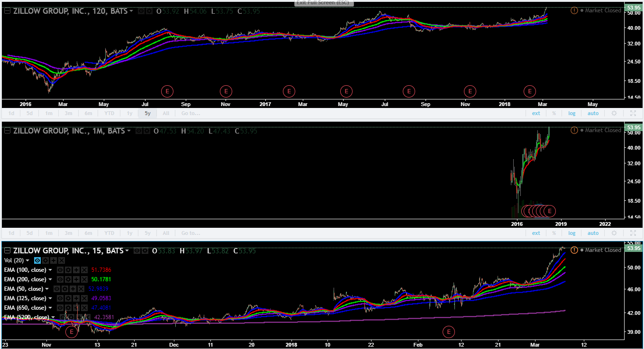
Task: Toggle auto scale below the 1M chart
Action: point(593,233)
